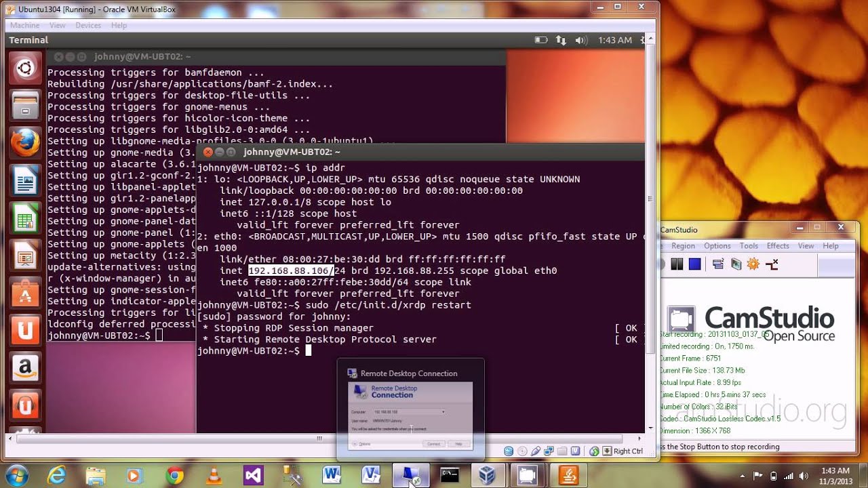Click CamStudio screen annotations toolbar icon
The height and width of the screenshot is (488, 868).
[736, 264]
